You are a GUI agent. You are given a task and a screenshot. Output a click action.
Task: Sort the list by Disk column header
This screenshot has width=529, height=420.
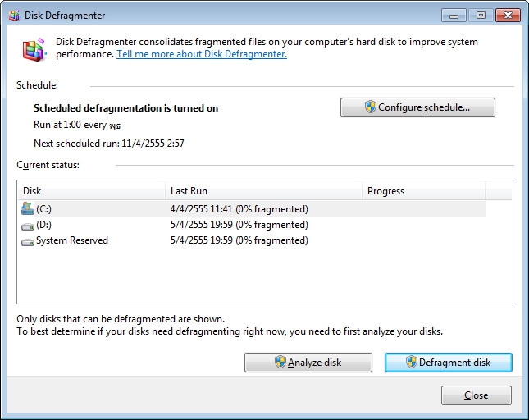click(90, 191)
